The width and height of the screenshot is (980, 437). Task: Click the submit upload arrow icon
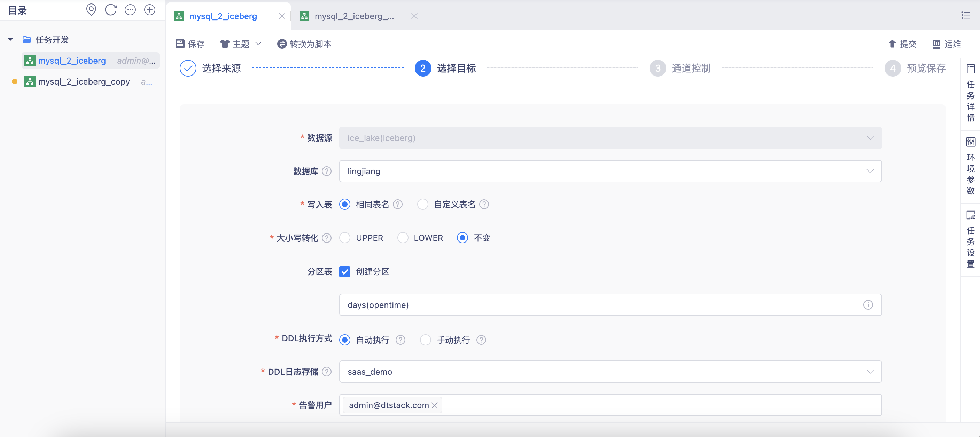(892, 44)
